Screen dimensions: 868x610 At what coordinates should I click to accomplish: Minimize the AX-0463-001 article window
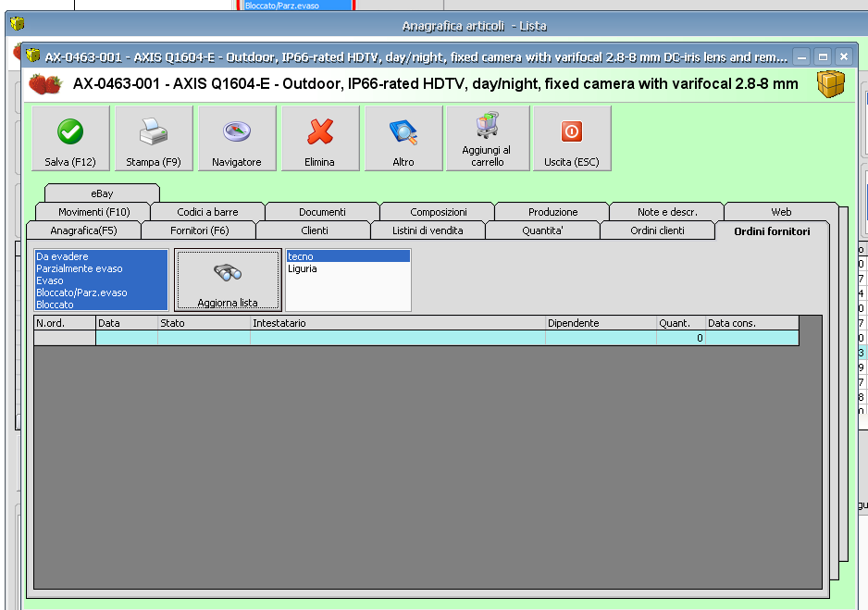coord(801,56)
